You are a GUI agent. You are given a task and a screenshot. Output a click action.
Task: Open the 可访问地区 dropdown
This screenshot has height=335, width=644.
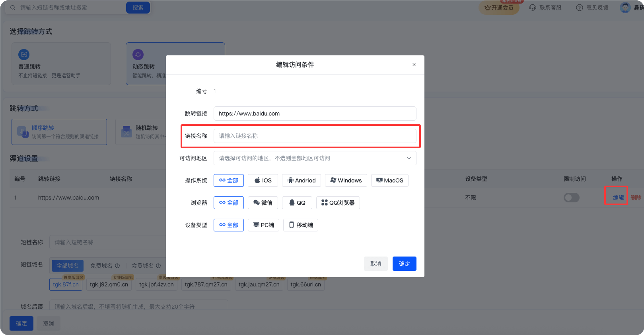click(x=315, y=158)
